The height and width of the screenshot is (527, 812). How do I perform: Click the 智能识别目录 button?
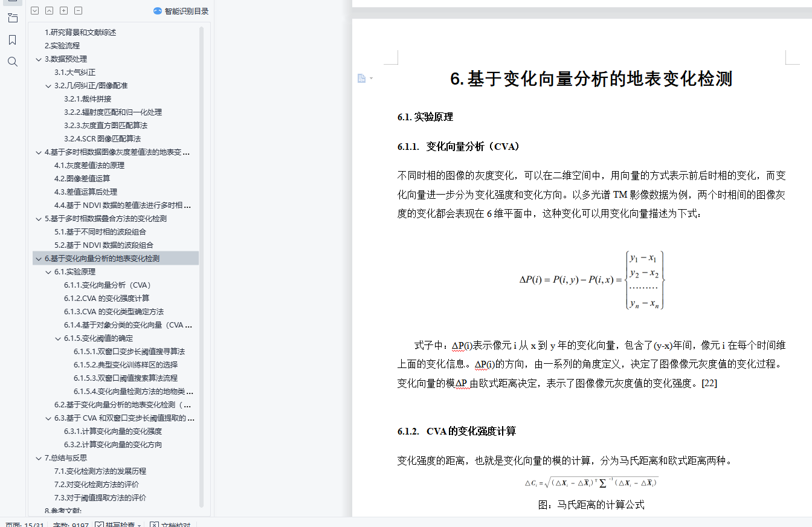tap(181, 11)
